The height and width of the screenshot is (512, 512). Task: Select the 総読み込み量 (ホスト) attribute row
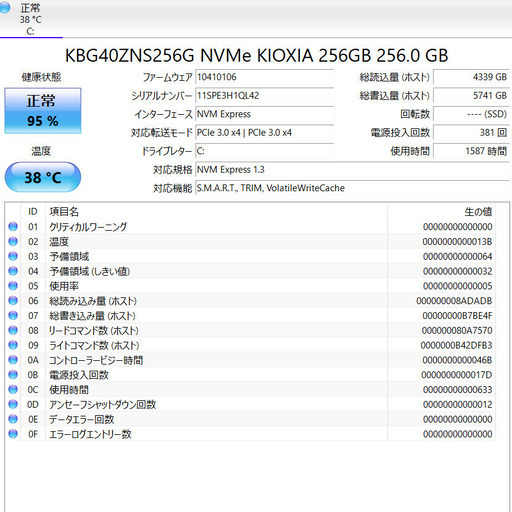(x=251, y=301)
